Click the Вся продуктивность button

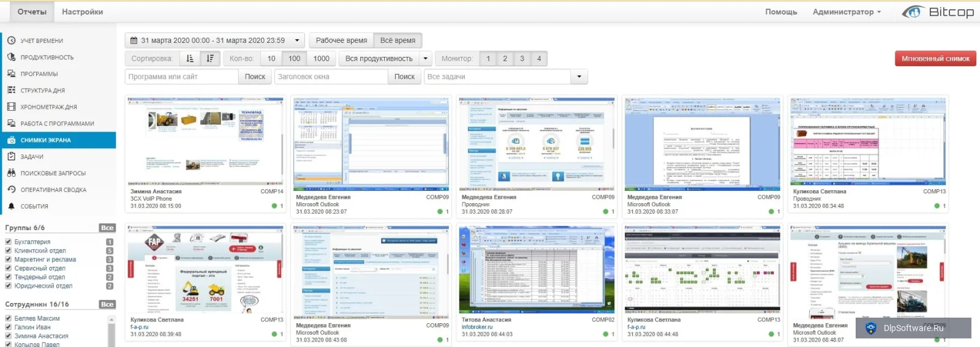[379, 59]
